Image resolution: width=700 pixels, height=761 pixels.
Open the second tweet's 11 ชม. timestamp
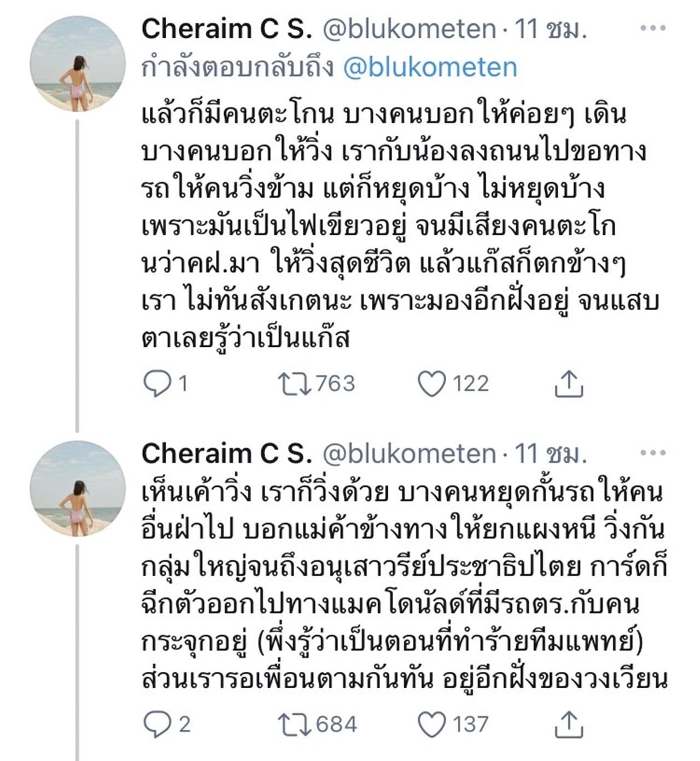tap(551, 454)
